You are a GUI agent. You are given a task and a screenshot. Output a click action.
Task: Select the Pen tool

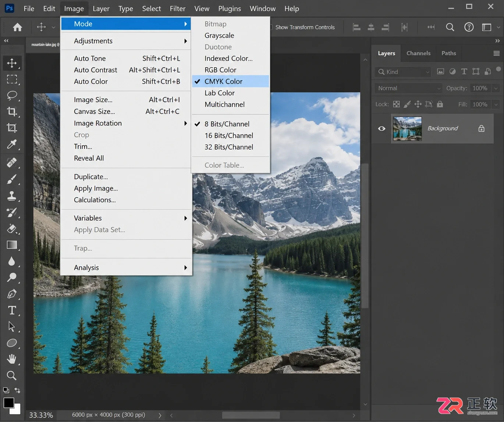coord(12,294)
